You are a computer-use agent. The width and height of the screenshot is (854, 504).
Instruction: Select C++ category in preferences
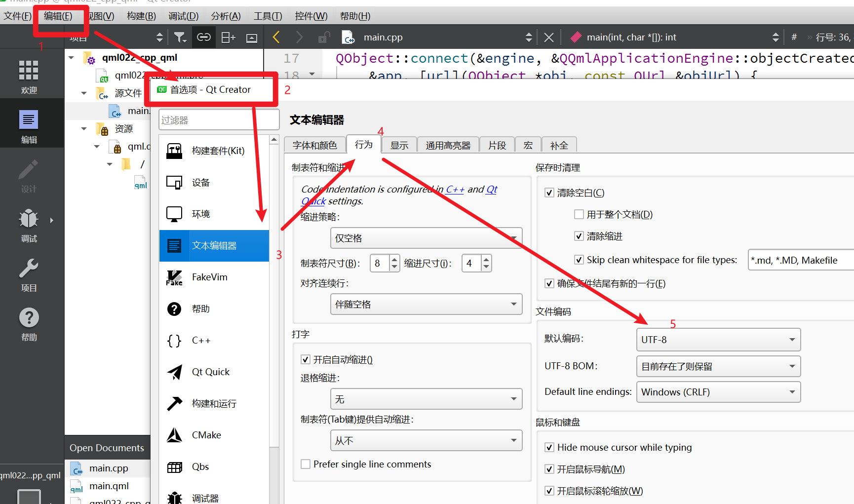214,340
